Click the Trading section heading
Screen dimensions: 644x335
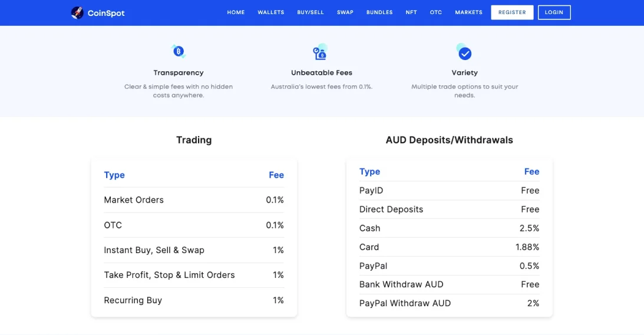194,140
